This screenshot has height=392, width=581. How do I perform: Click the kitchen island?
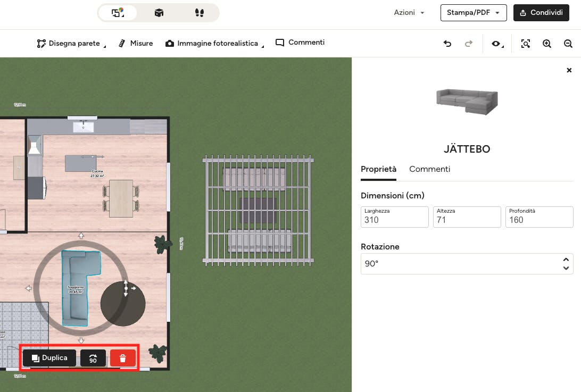pos(81,163)
